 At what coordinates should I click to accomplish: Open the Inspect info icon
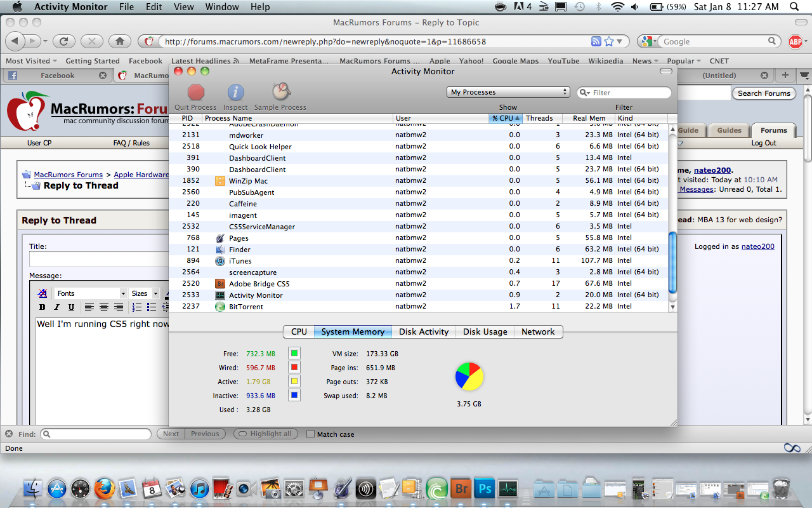pos(235,92)
